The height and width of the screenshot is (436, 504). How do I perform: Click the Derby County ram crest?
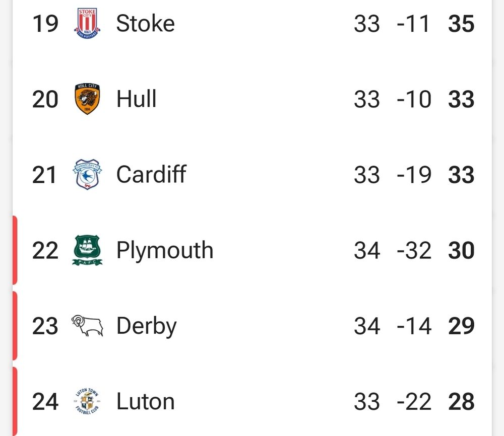(x=87, y=326)
